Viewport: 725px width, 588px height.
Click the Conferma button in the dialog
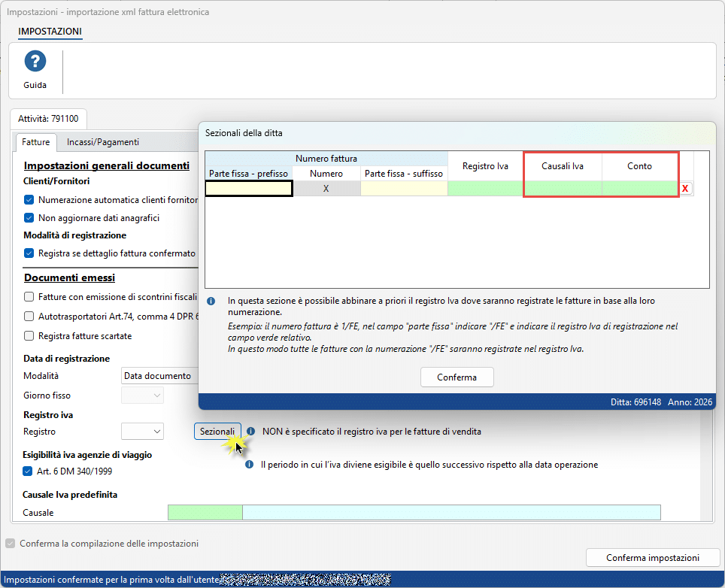pyautogui.click(x=457, y=377)
